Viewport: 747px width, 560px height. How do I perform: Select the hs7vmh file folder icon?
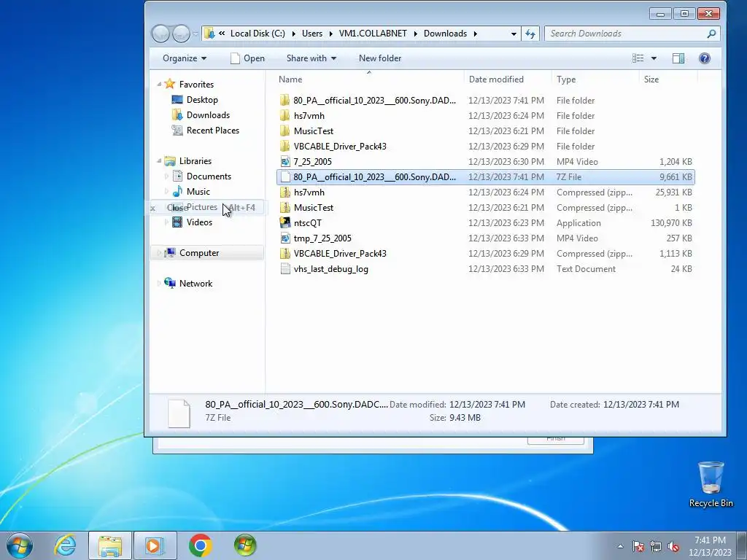(285, 116)
